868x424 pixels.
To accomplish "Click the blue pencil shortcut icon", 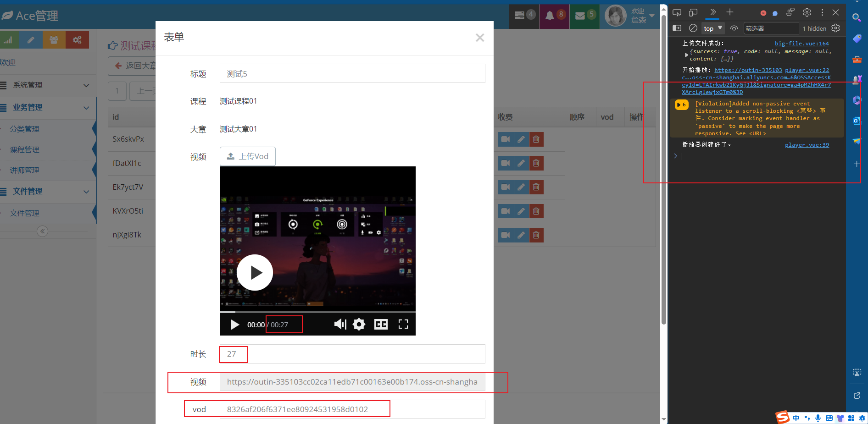I will pos(31,40).
